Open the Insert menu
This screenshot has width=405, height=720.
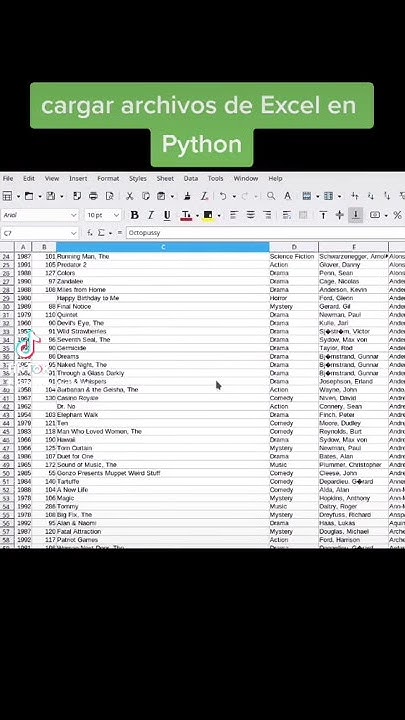click(78, 178)
